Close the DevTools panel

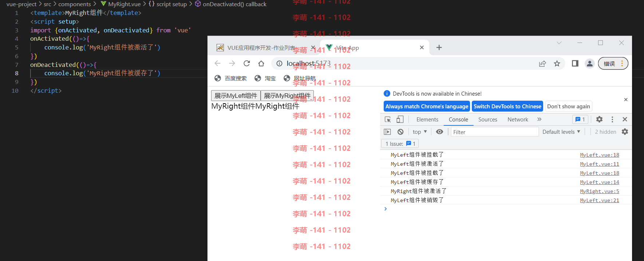[x=625, y=119]
